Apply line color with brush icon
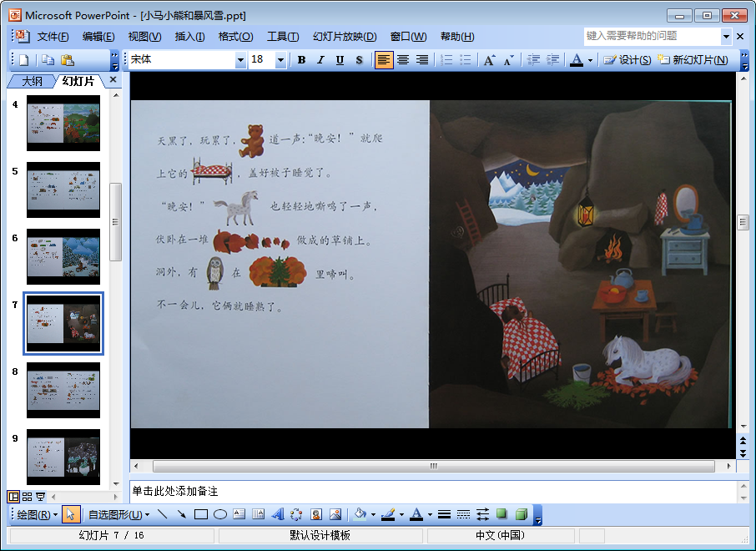Viewport: 756px width, 551px height. pos(388,514)
